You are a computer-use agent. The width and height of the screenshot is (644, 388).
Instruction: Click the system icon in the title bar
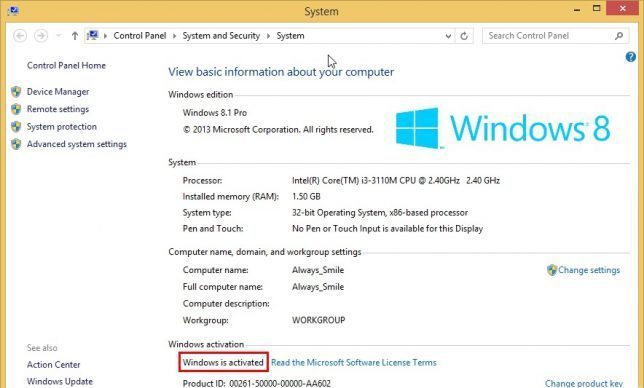(13, 11)
